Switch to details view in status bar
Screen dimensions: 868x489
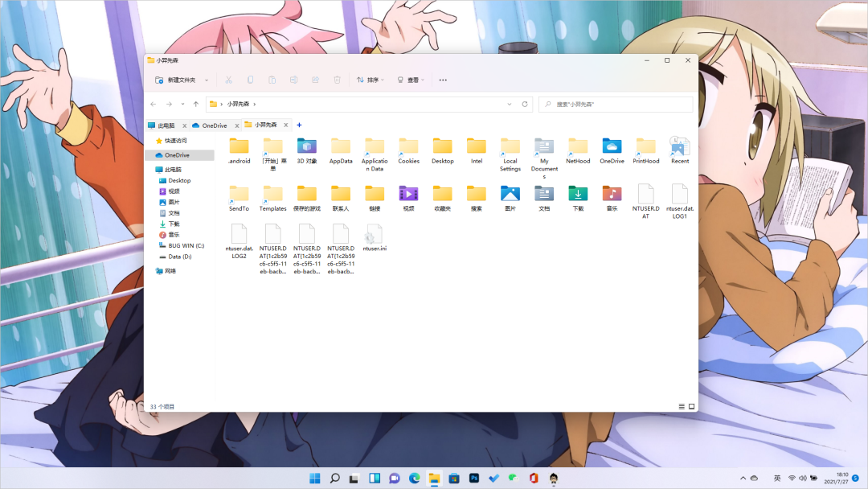pos(682,407)
